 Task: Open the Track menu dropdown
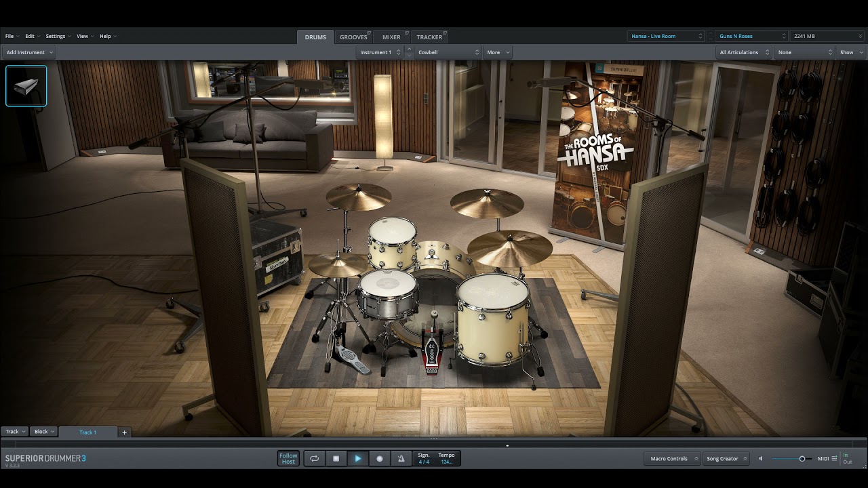point(15,432)
